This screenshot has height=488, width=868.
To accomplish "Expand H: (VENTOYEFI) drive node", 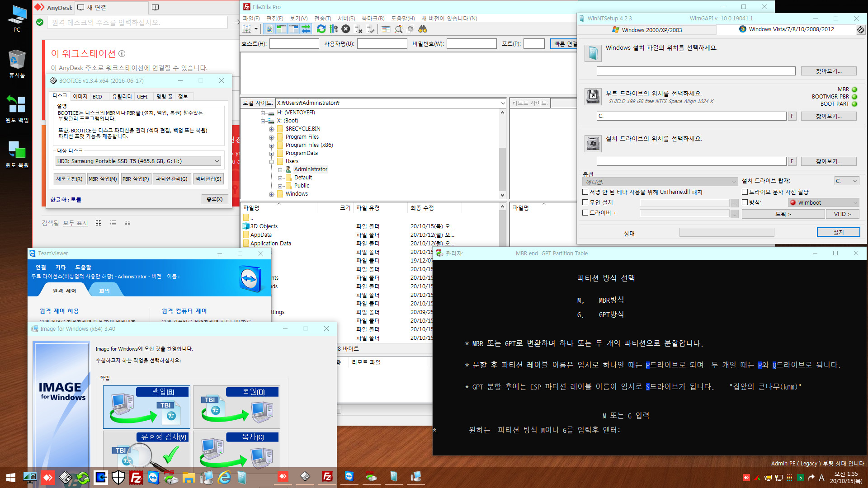I will coord(263,113).
